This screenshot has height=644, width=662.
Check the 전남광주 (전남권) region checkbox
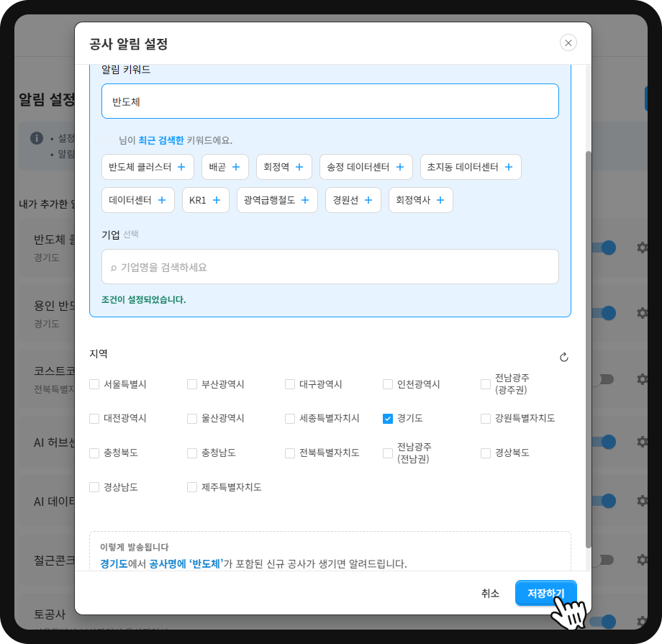click(388, 453)
